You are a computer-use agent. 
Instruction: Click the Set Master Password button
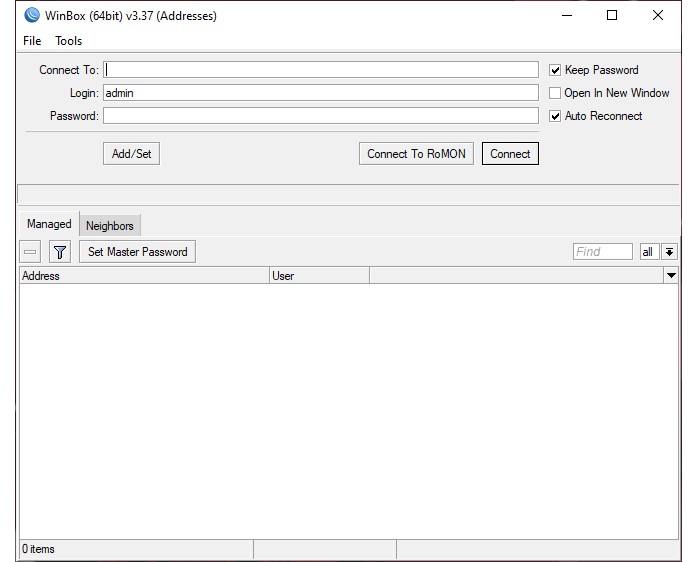point(138,252)
